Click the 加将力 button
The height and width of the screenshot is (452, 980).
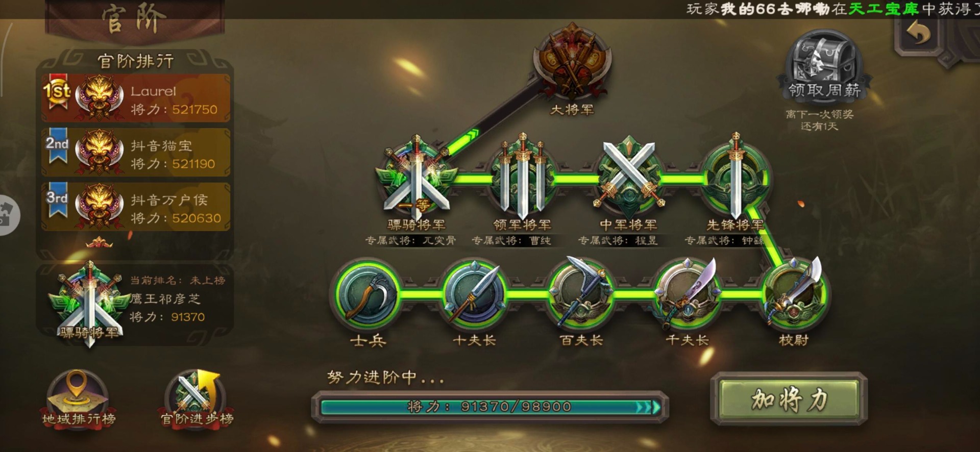click(x=789, y=399)
